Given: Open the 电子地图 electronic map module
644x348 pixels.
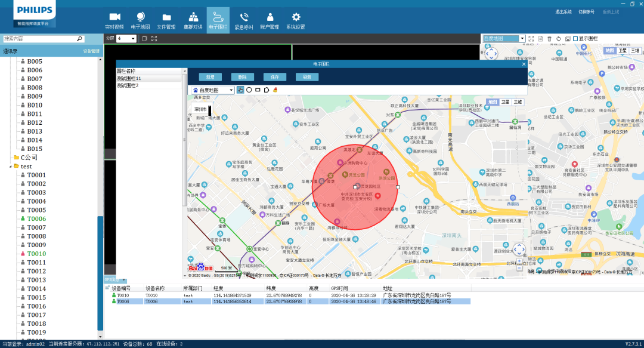Looking at the screenshot, I should pyautogui.click(x=141, y=20).
